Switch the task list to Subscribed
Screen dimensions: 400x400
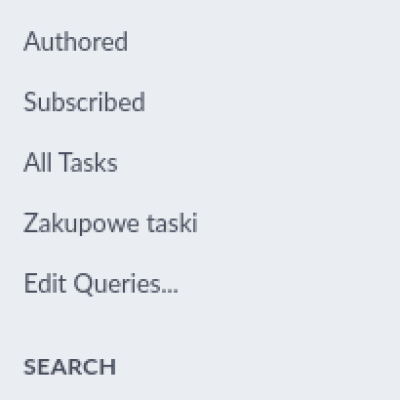[84, 102]
